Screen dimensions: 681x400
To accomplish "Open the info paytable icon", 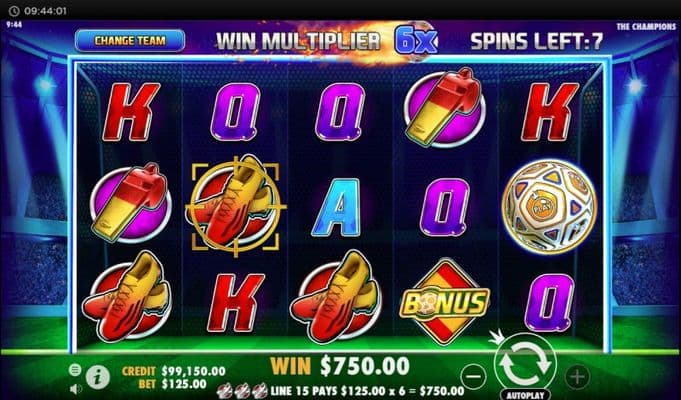I will [x=97, y=377].
